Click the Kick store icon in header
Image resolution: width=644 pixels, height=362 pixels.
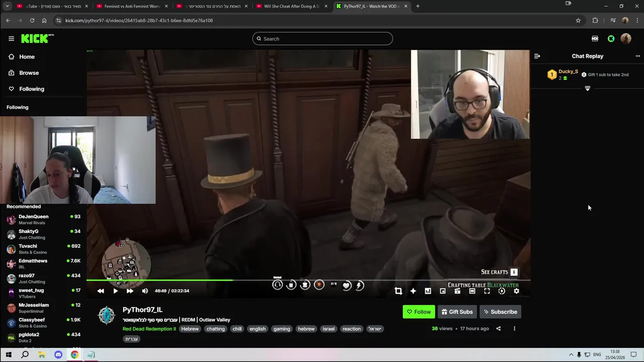(595, 39)
